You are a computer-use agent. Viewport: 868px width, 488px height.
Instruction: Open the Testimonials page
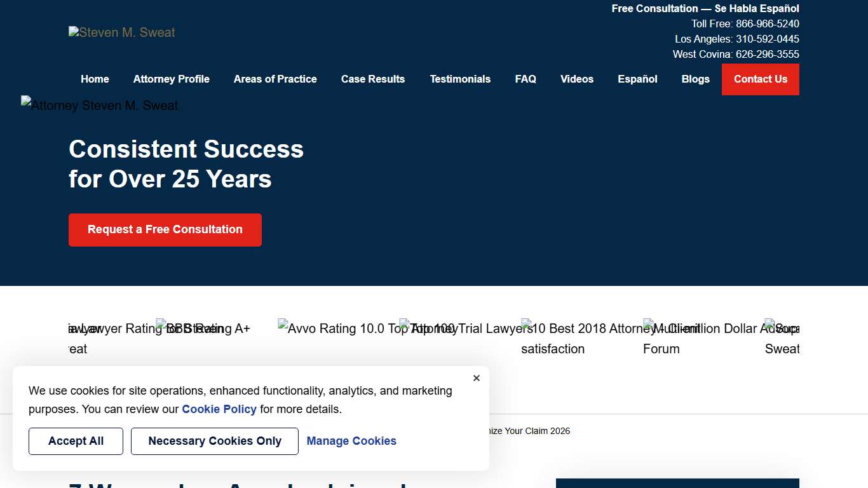pos(460,79)
